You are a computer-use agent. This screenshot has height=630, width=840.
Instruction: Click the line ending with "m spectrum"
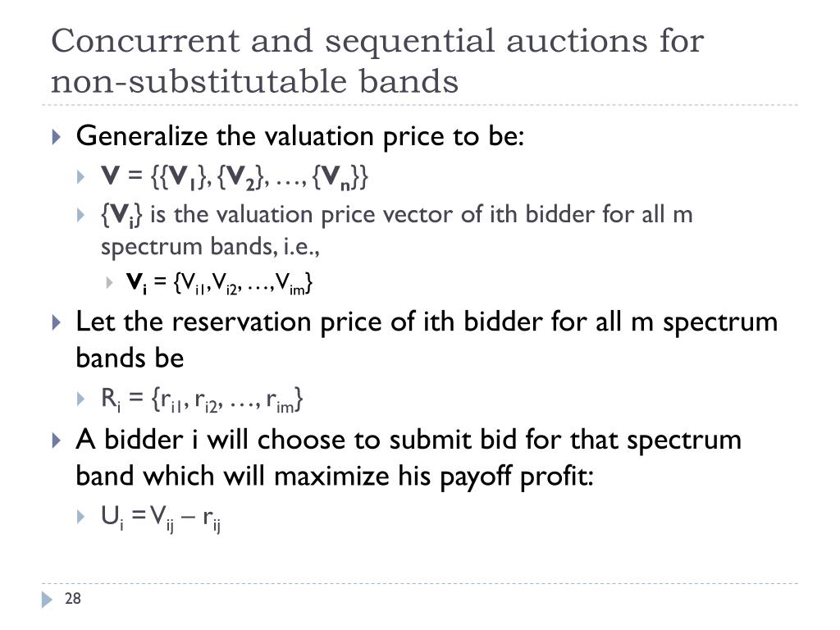427,321
